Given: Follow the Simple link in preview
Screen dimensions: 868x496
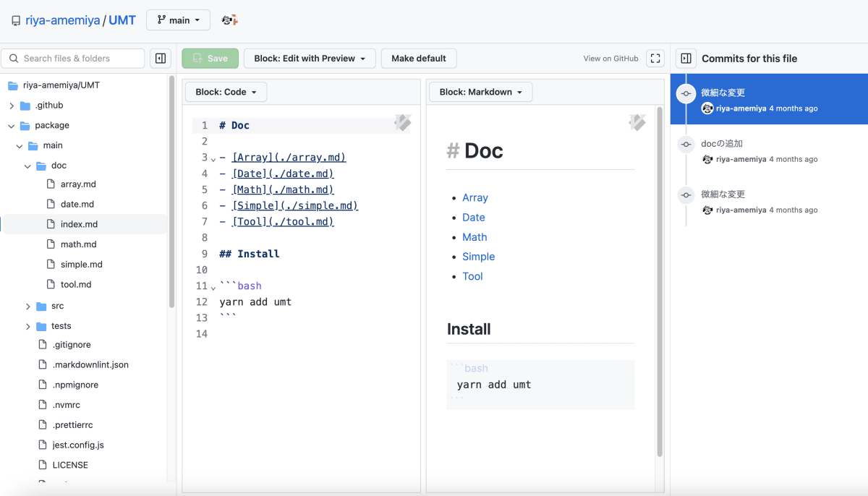Looking at the screenshot, I should pos(479,256).
